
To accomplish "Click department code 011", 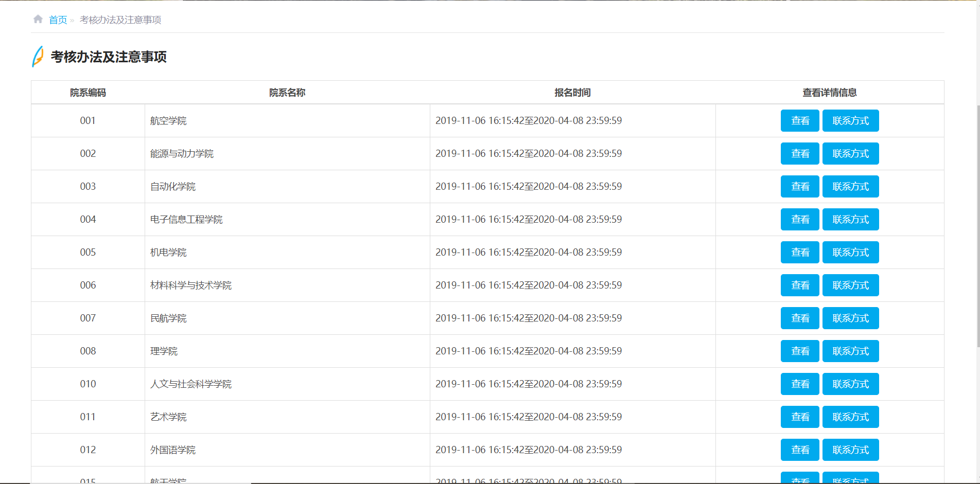I will [88, 417].
